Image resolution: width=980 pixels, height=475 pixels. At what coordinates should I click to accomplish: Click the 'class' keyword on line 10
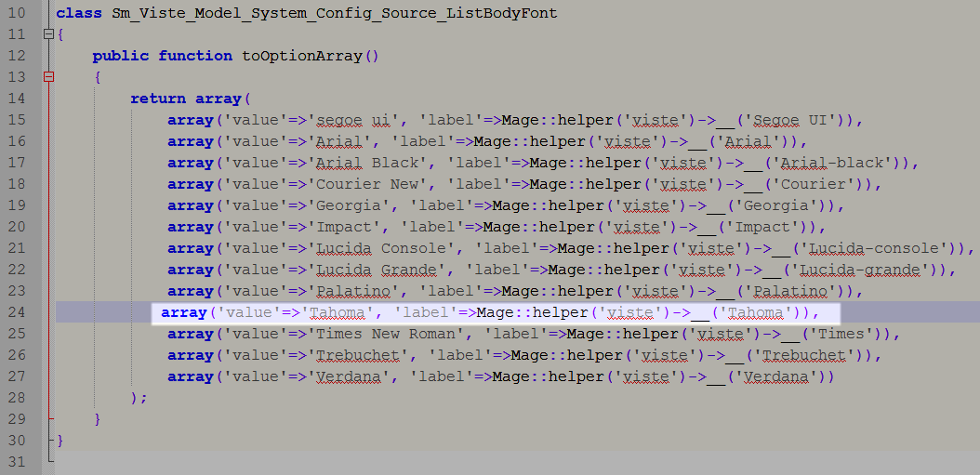tap(79, 13)
